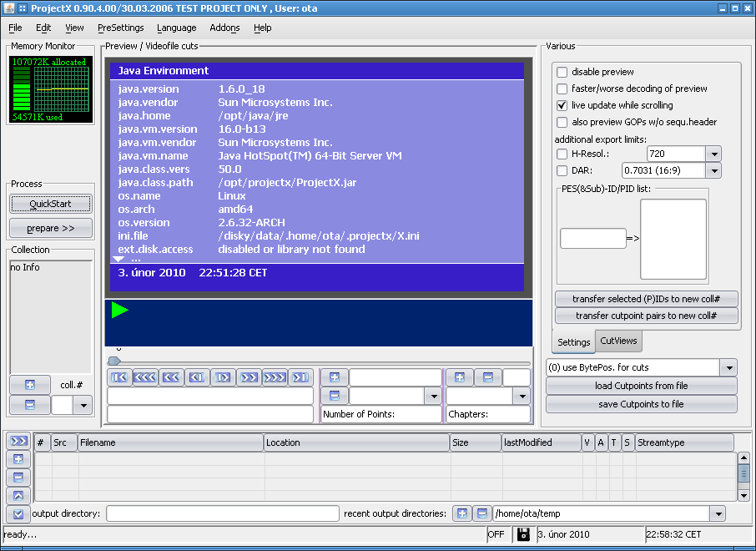Image resolution: width=756 pixels, height=551 pixels.
Task: Click the double-arrow rewind button
Action: coord(171,377)
